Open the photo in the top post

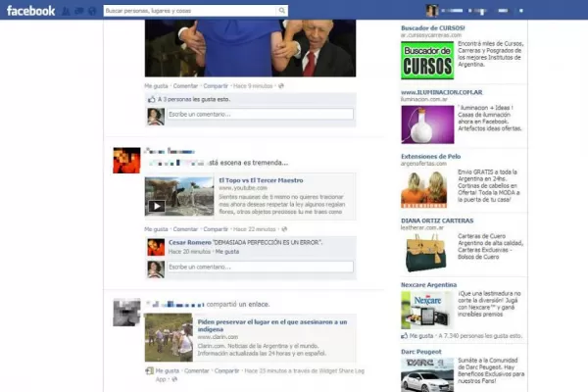[x=250, y=48]
